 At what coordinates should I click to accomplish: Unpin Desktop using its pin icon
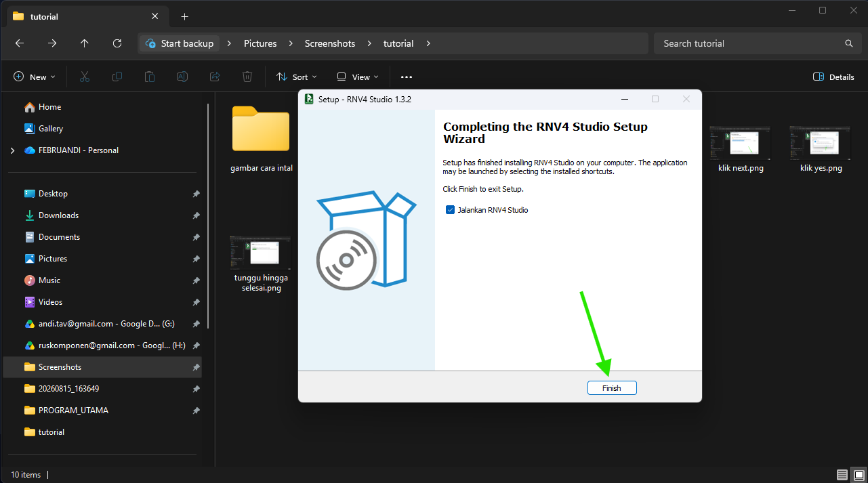click(x=196, y=194)
